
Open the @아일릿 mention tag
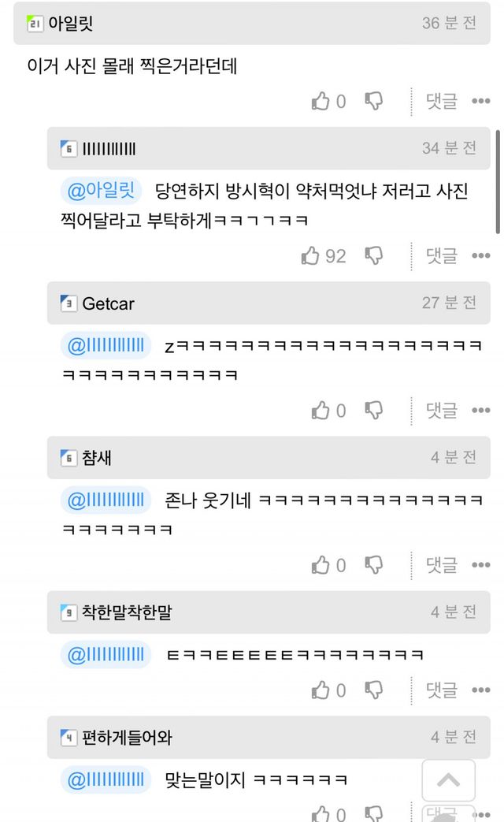point(101,190)
